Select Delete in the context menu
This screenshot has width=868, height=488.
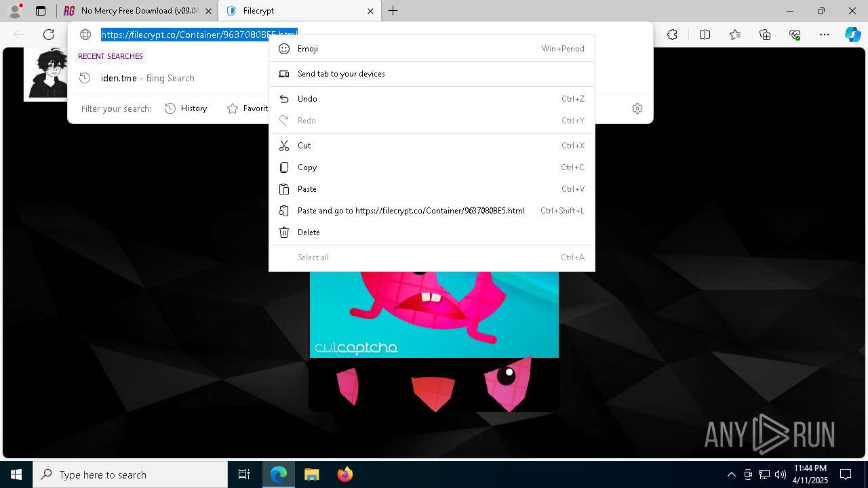pos(432,232)
